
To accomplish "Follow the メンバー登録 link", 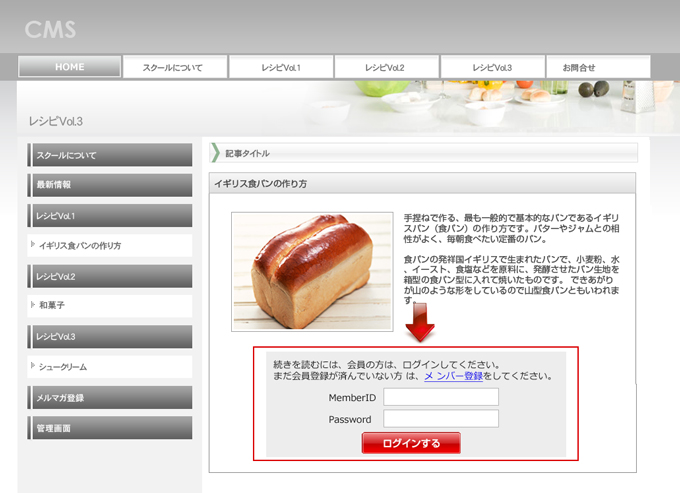I will (x=453, y=376).
